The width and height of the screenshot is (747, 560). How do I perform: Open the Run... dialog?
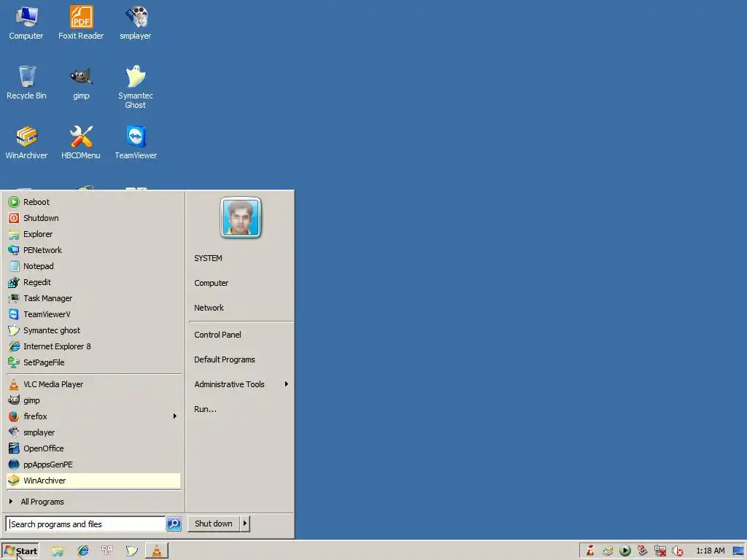(205, 409)
